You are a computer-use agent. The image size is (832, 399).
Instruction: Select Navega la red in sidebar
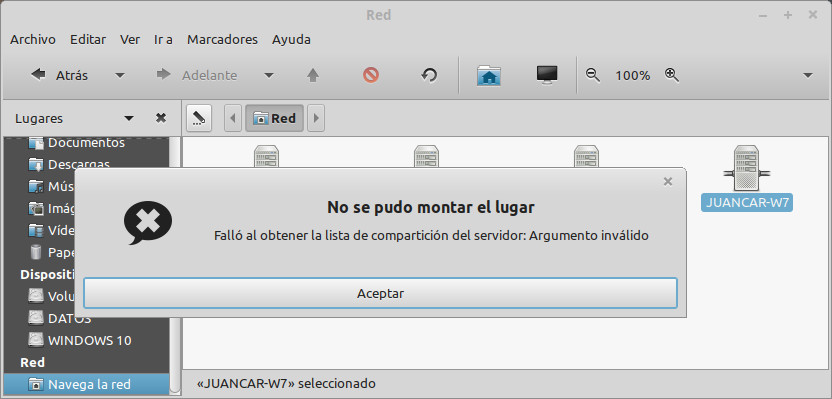pyautogui.click(x=86, y=384)
